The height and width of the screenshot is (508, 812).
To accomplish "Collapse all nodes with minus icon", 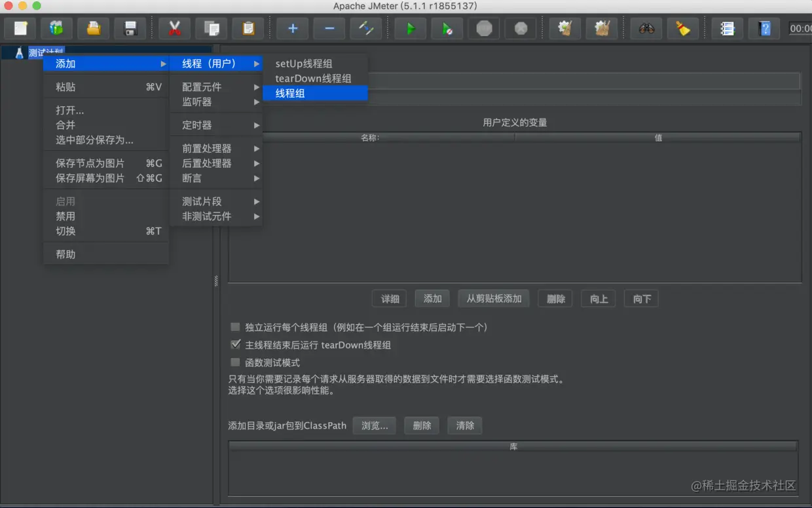I will click(329, 28).
